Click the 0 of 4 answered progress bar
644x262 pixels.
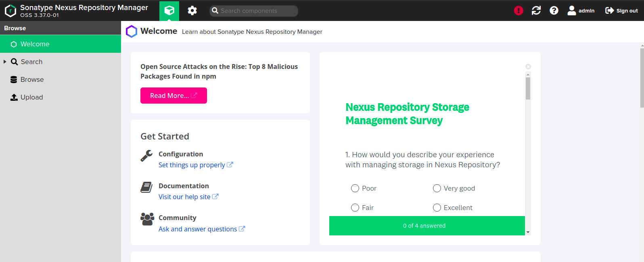(427, 226)
